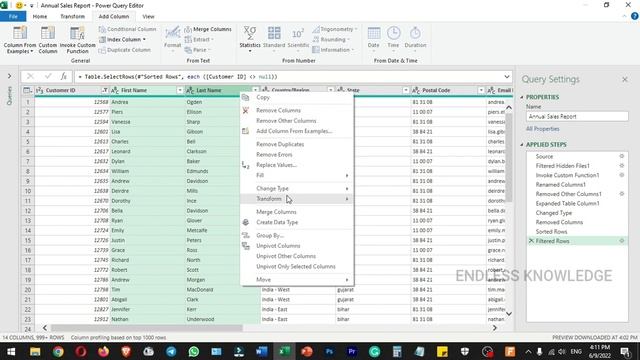Open Information dropdown
Image resolution: width=640 pixels, height=360 pixels.
point(333,50)
